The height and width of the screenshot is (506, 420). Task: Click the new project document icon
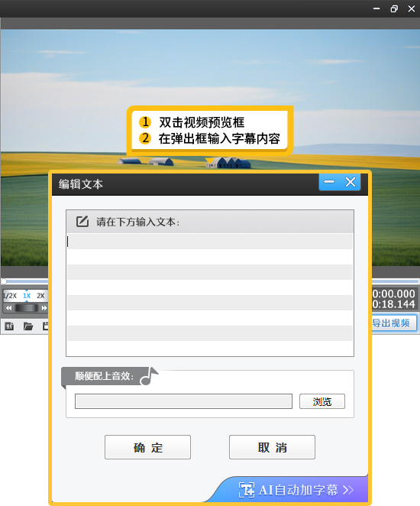tap(9, 326)
